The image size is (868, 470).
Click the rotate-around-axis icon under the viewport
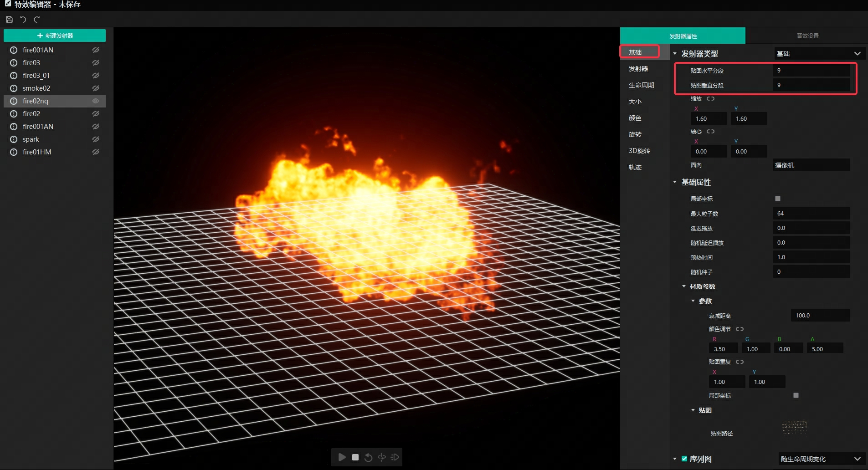click(382, 457)
